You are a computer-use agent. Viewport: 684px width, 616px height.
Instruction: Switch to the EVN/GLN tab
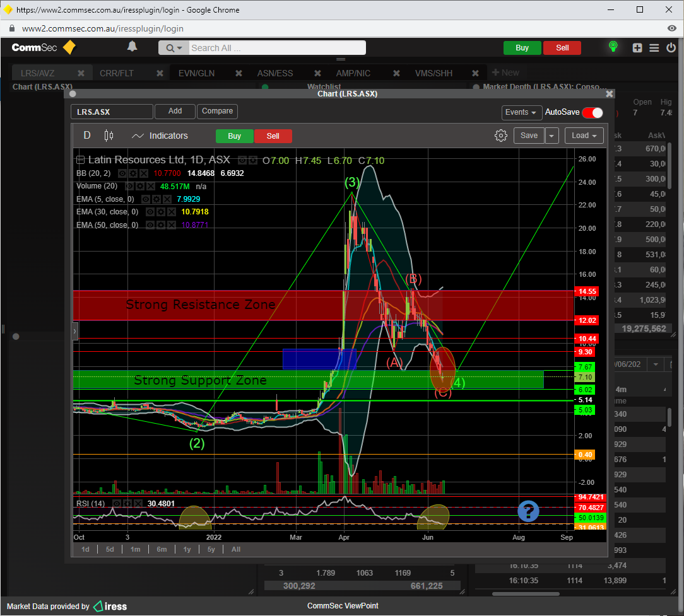coord(196,73)
